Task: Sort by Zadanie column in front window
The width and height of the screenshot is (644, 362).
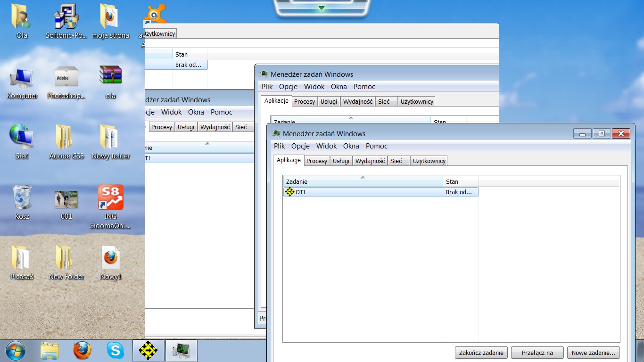Action: click(x=363, y=181)
